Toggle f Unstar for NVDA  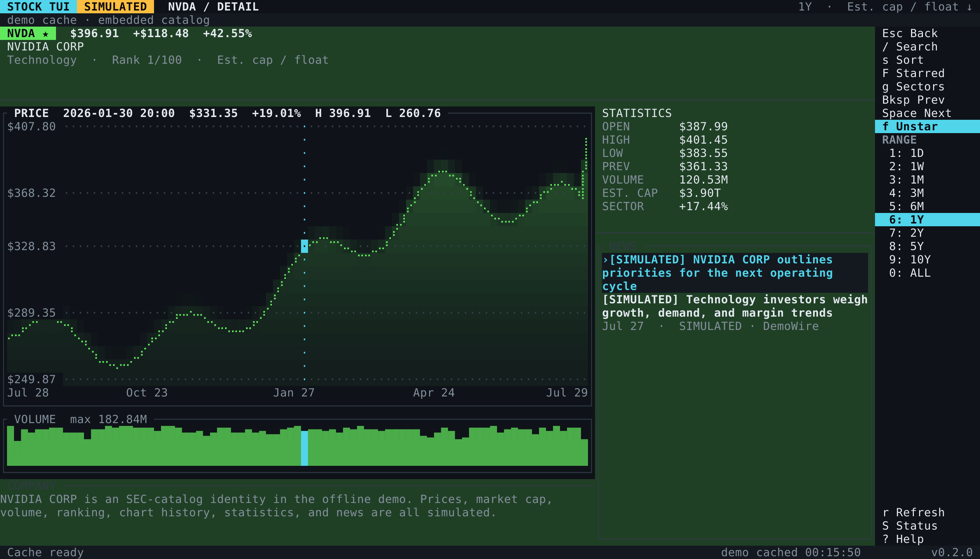[927, 126]
